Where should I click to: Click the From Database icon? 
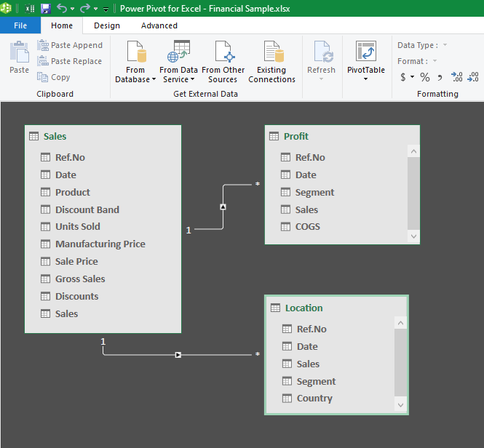pyautogui.click(x=135, y=52)
